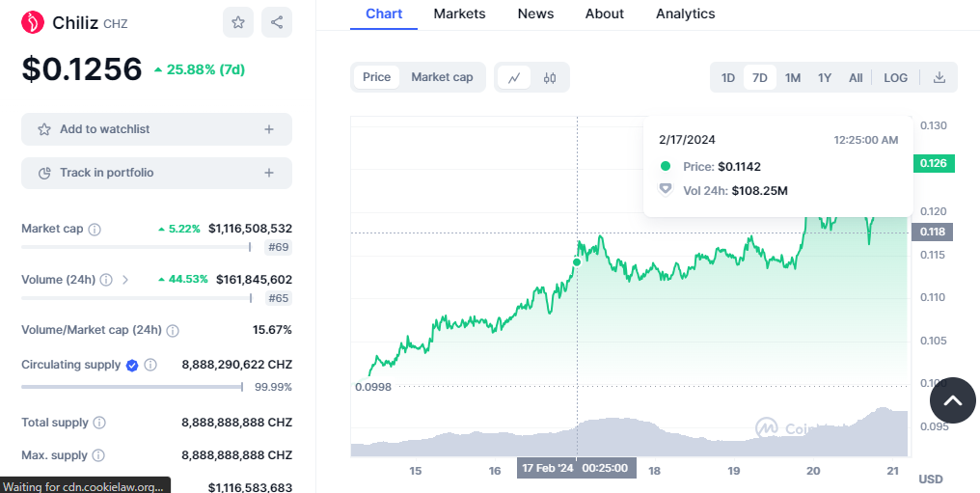Click the #69 market cap rank badge
980x493 pixels.
pyautogui.click(x=278, y=247)
